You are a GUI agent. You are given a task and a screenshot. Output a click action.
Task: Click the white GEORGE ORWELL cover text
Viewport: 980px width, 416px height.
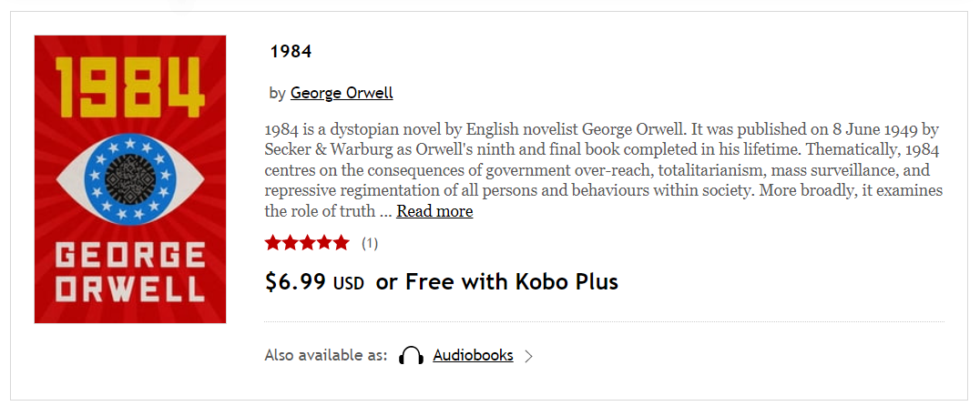coord(130,273)
